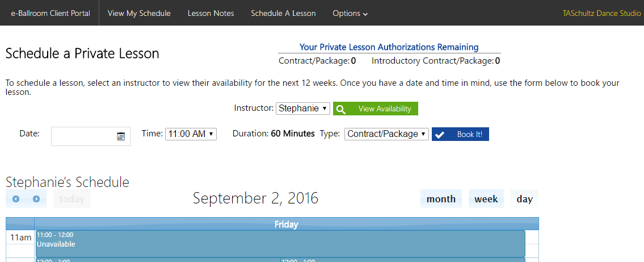Open the date picker calendar icon
This screenshot has width=644, height=262.
click(x=121, y=136)
